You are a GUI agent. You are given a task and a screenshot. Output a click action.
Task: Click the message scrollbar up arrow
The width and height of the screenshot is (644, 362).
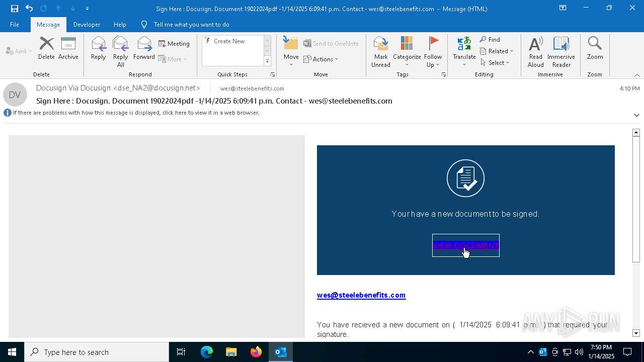point(636,132)
